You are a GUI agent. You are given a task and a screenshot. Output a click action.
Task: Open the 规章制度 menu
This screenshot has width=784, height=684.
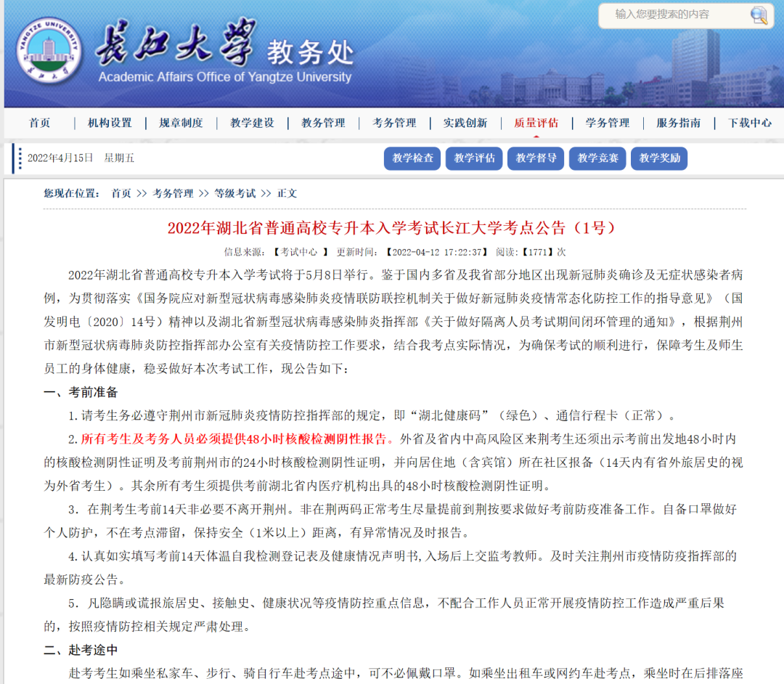181,123
